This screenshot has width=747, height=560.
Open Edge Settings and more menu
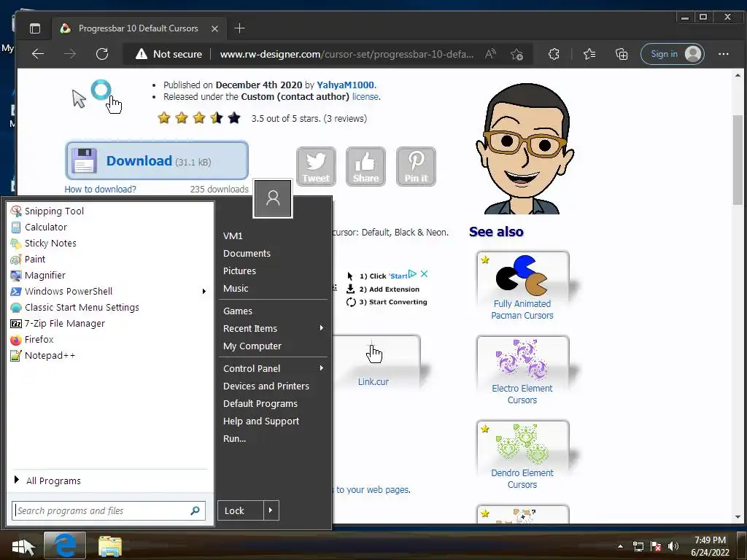tap(723, 54)
